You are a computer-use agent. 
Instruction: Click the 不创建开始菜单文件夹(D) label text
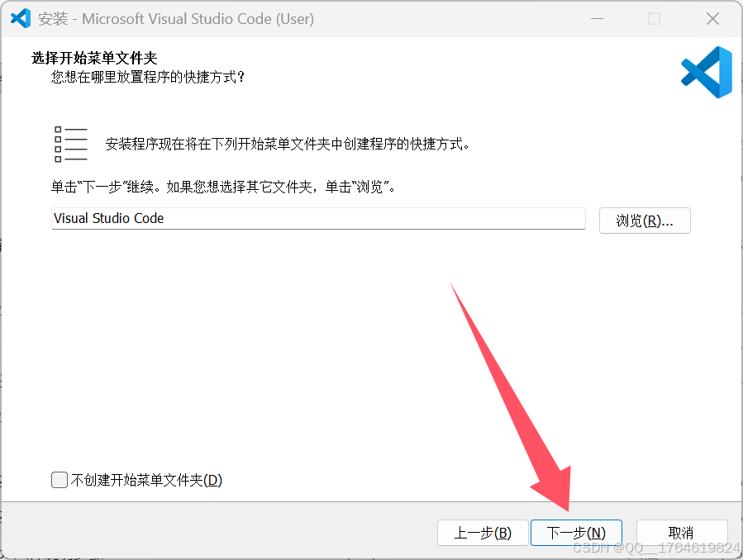pos(146,480)
